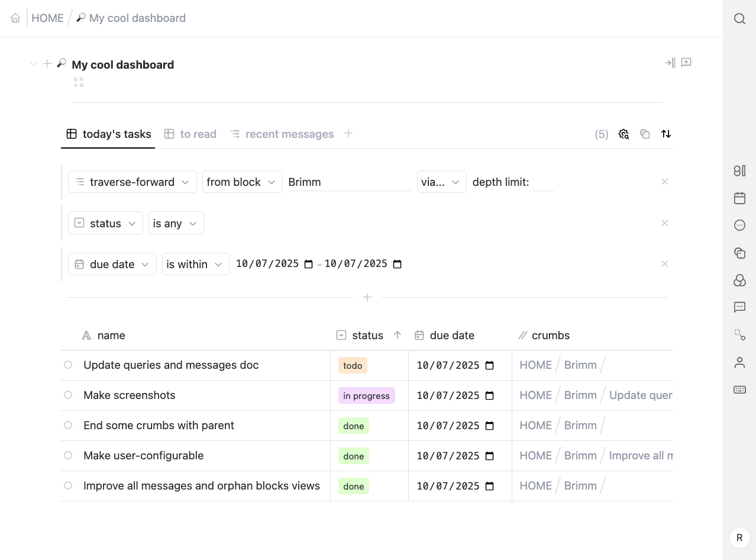Collapse the dashboard block chevron
Viewport: 756px width, 560px height.
click(34, 64)
